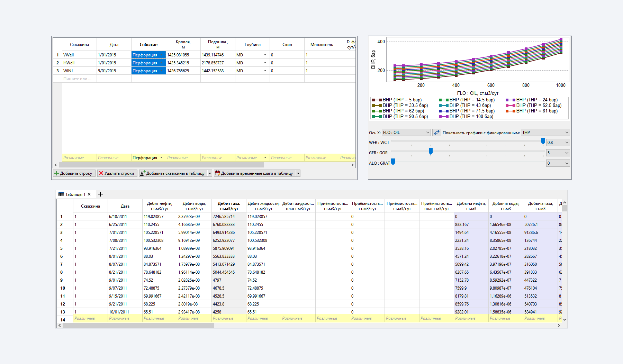
Task: Select the HWell cell in row 2
Action: (x=79, y=63)
